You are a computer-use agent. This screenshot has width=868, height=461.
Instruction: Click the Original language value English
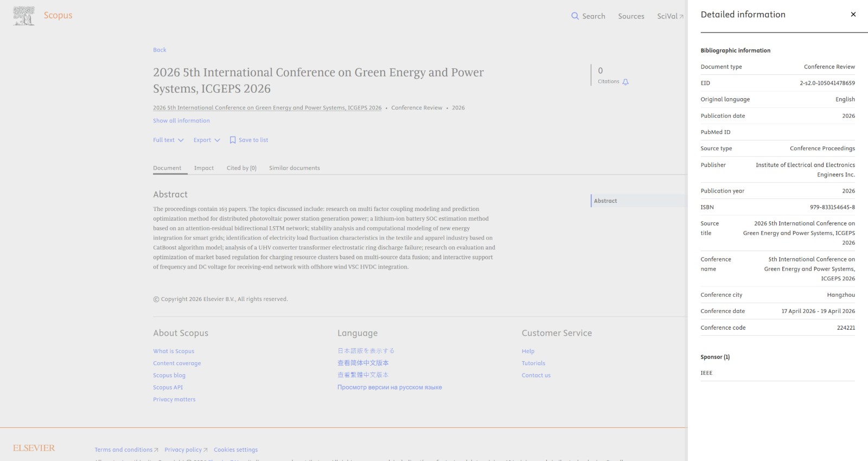[x=845, y=99]
